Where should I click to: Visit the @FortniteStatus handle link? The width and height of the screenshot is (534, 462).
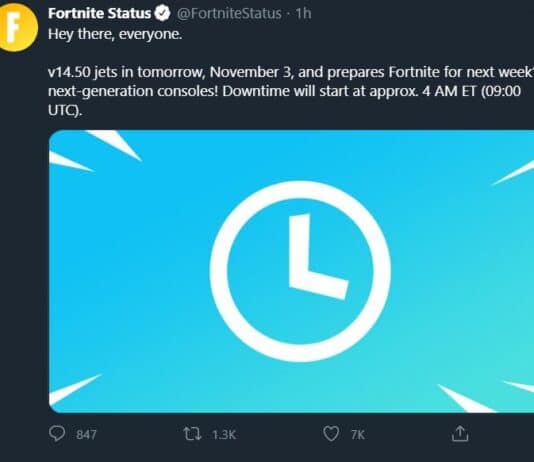(229, 13)
